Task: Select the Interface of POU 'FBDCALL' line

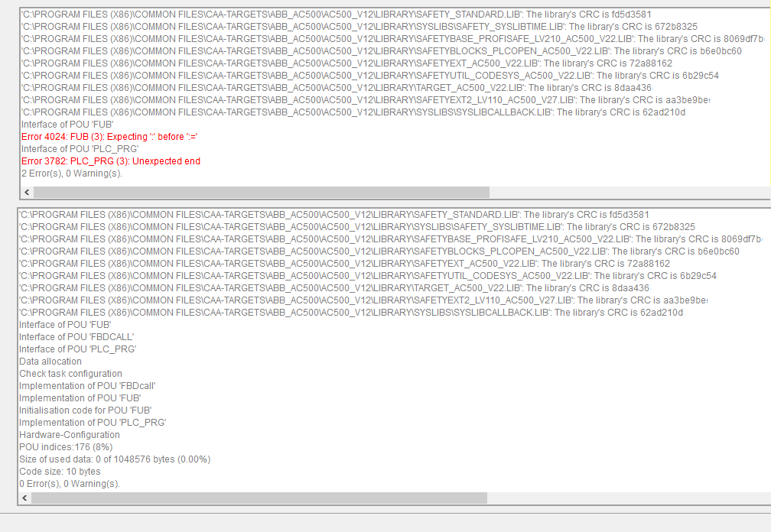Action: point(76,337)
